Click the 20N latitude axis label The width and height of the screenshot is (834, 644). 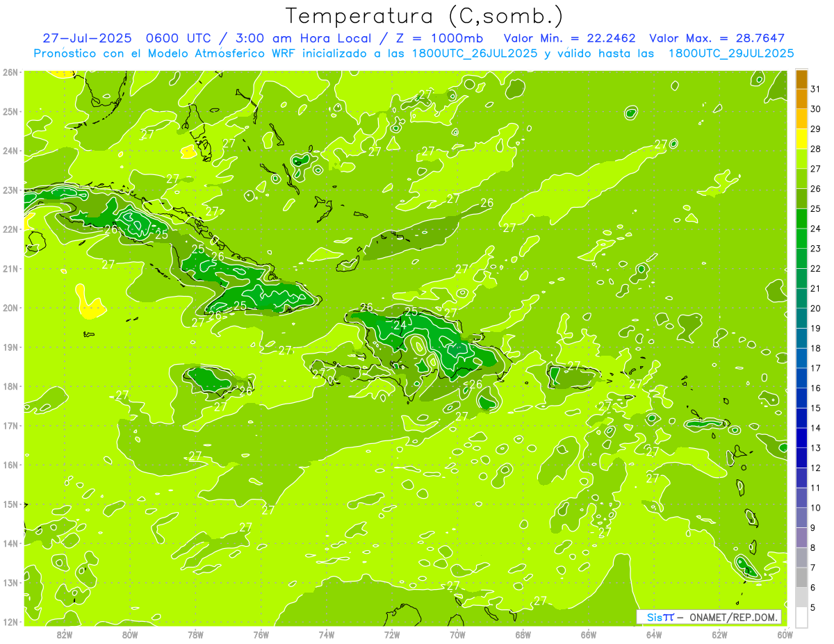pos(10,308)
